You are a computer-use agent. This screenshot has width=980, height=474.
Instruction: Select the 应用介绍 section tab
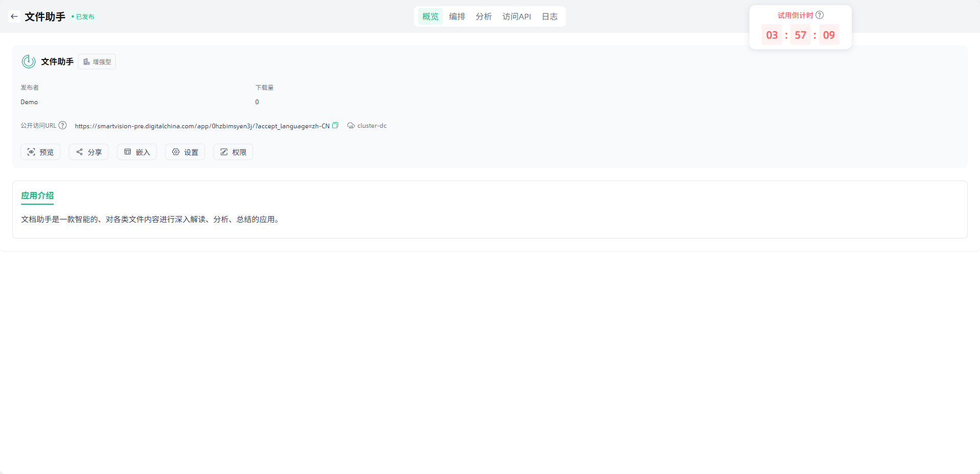[37, 195]
